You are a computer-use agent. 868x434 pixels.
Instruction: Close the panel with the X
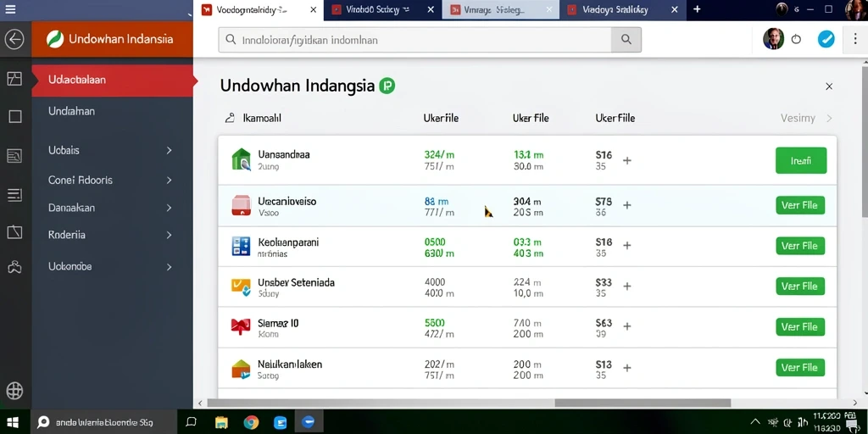coord(829,86)
